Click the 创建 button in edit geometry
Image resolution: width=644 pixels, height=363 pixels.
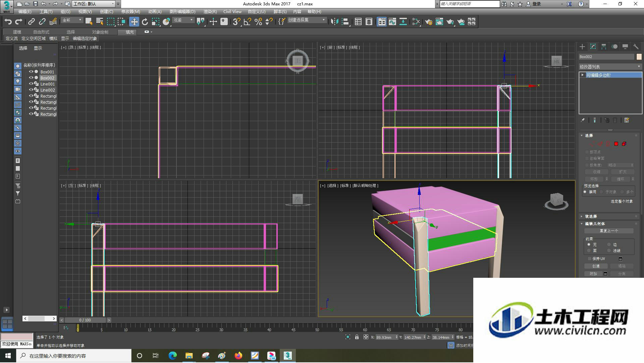point(596,266)
